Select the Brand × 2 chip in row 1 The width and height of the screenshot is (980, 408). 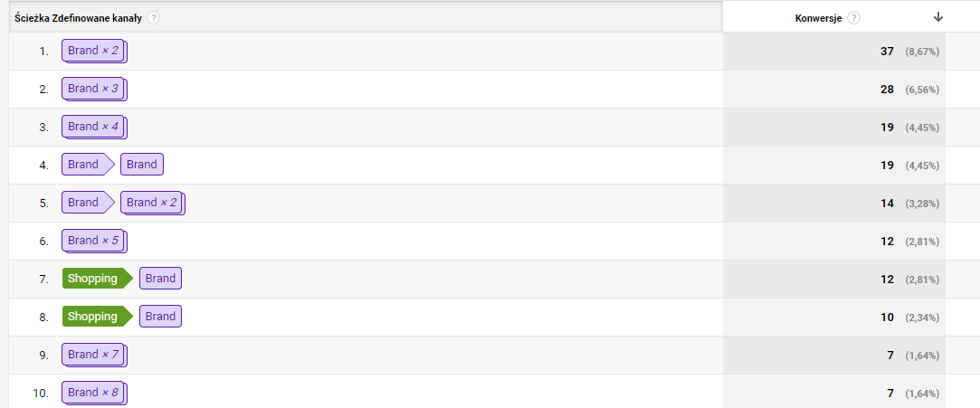coord(94,52)
